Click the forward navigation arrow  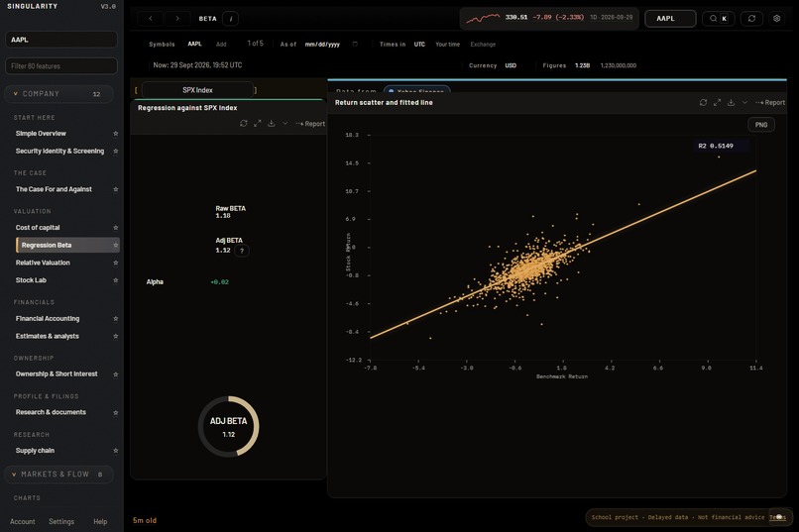(177, 18)
